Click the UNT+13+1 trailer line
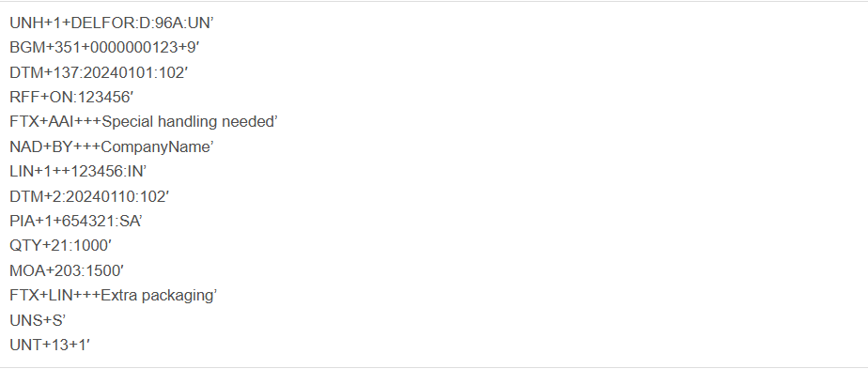The image size is (868, 369). pyautogui.click(x=50, y=345)
